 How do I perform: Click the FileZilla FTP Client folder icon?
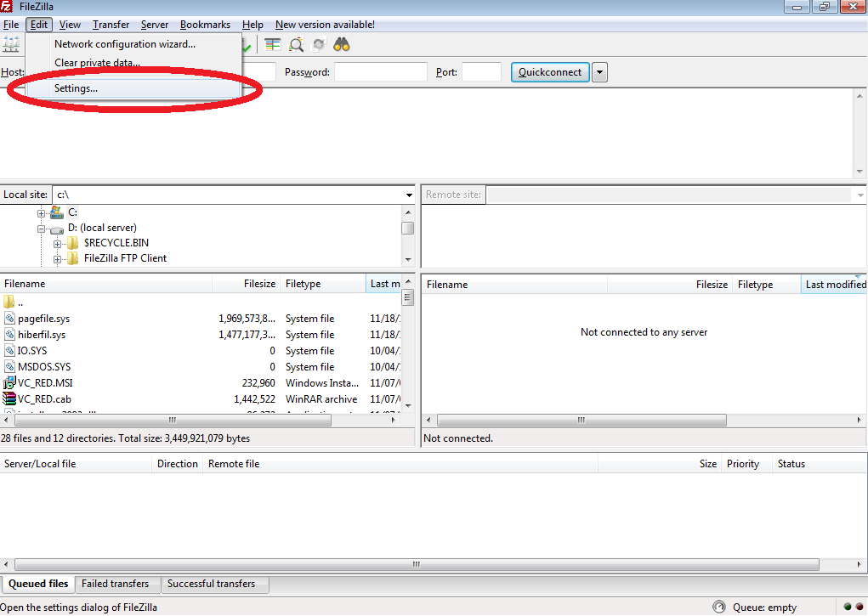click(72, 258)
